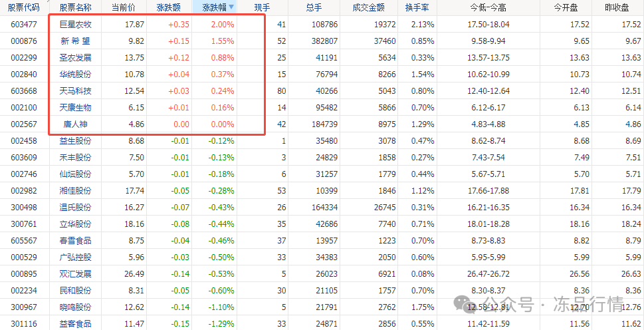Viewport: 644px width, 330px height.
Task: Select stock code 002982
Action: click(x=24, y=191)
